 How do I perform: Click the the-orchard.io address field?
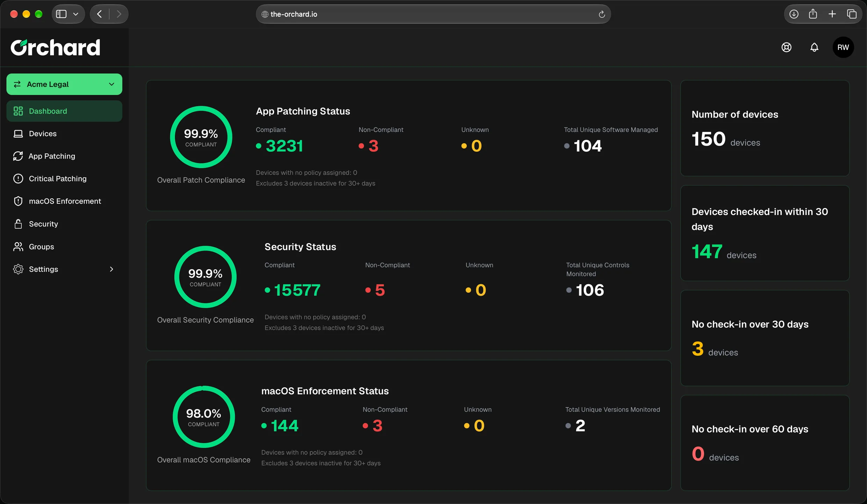coord(433,14)
